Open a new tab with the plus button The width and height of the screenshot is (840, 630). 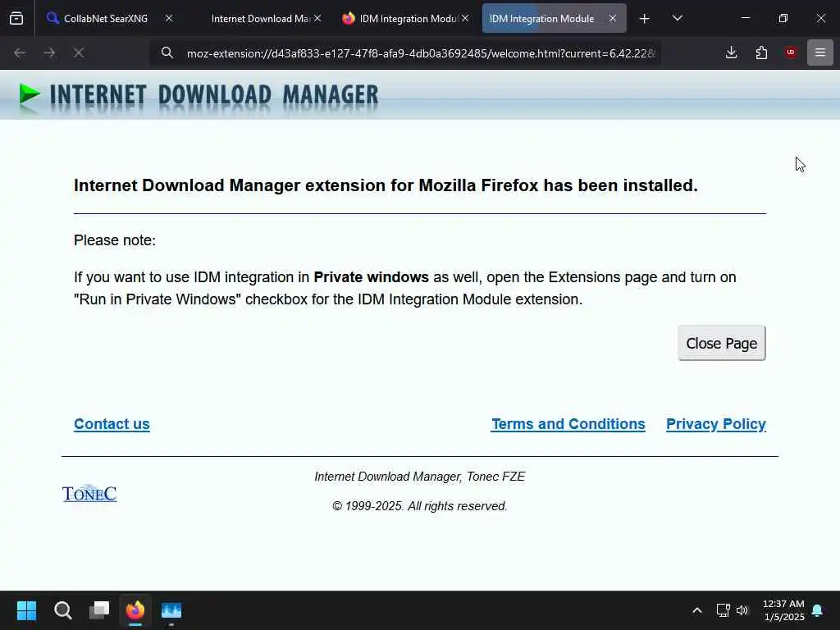pos(645,19)
